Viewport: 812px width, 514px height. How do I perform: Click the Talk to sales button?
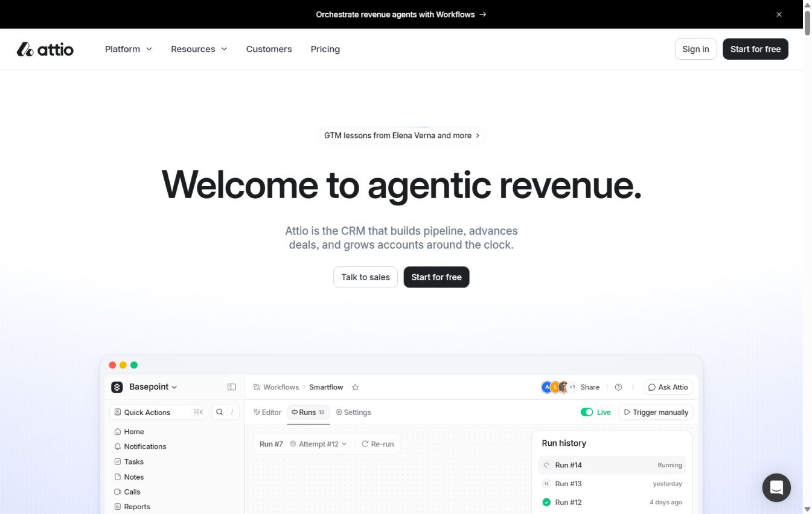(365, 277)
